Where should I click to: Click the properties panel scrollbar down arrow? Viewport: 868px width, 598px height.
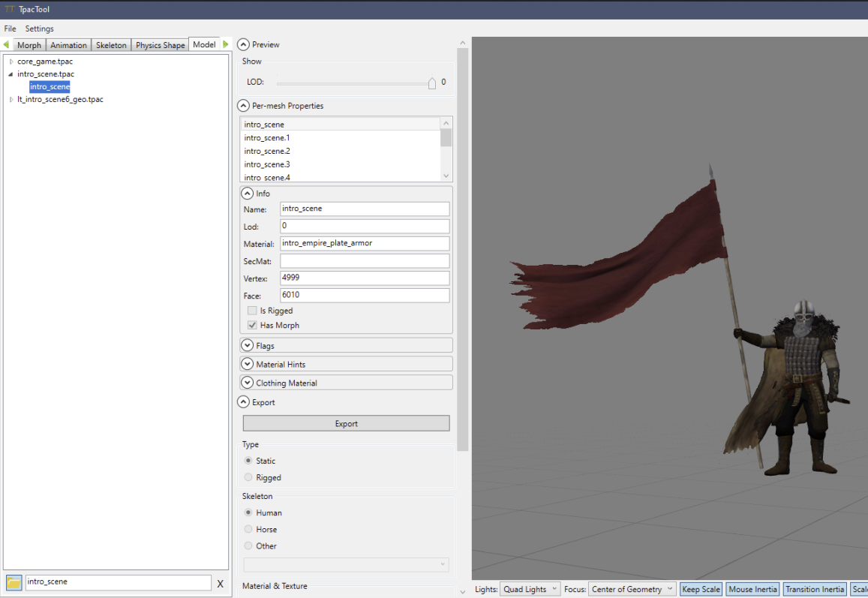[x=463, y=592]
